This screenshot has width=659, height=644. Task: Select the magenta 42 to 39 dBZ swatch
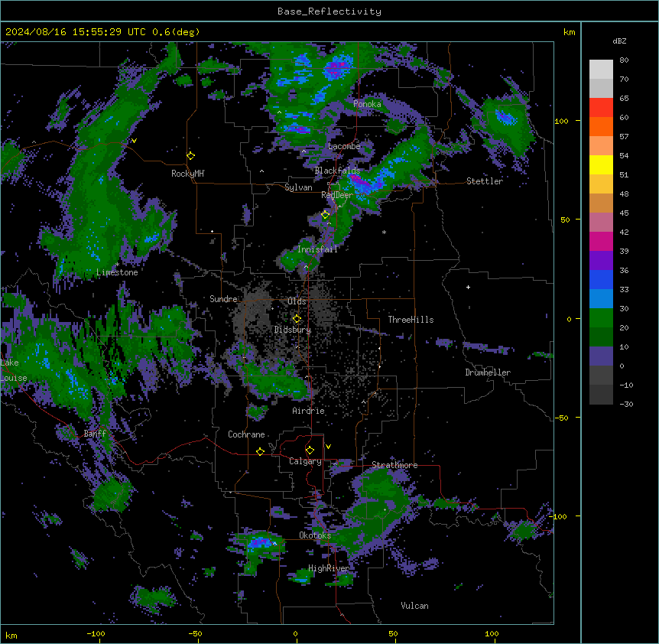pos(601,242)
